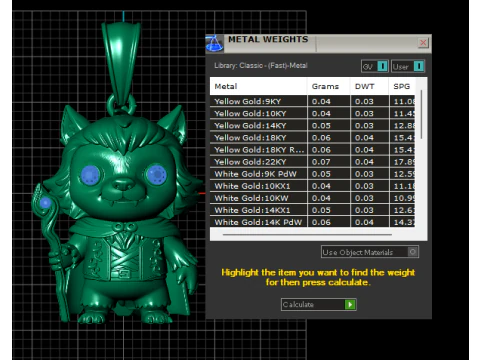Click Grams value 0.07 for 22KY

click(321, 162)
